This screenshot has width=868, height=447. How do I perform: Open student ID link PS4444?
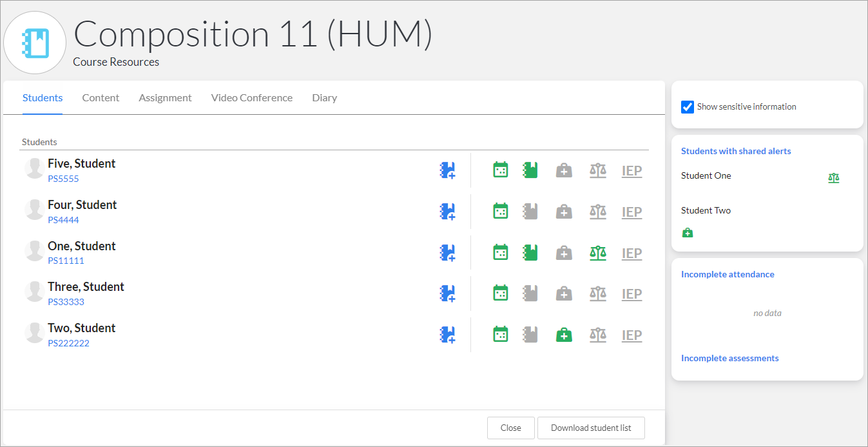[63, 220]
